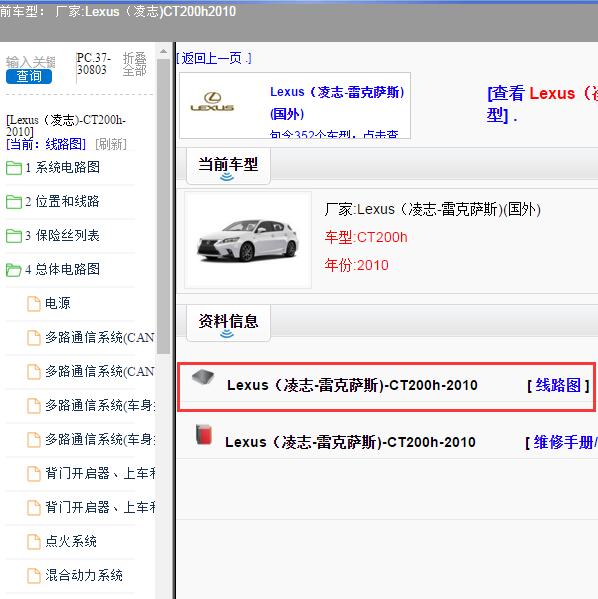The width and height of the screenshot is (598, 599).
Task: Click the 输入关键 keyword input field
Action: 31,62
